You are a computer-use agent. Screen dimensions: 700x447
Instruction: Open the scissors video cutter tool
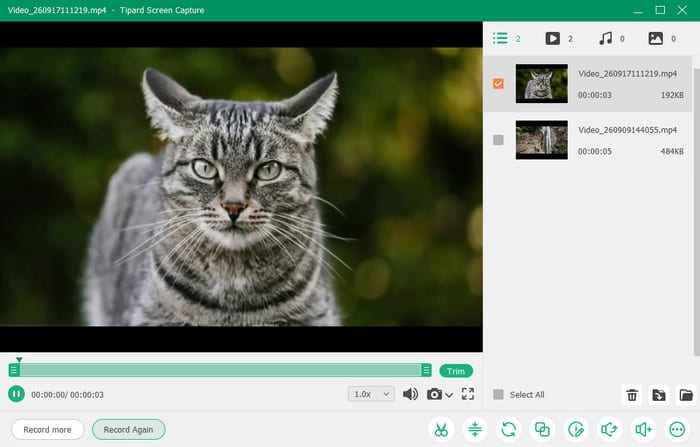(441, 430)
